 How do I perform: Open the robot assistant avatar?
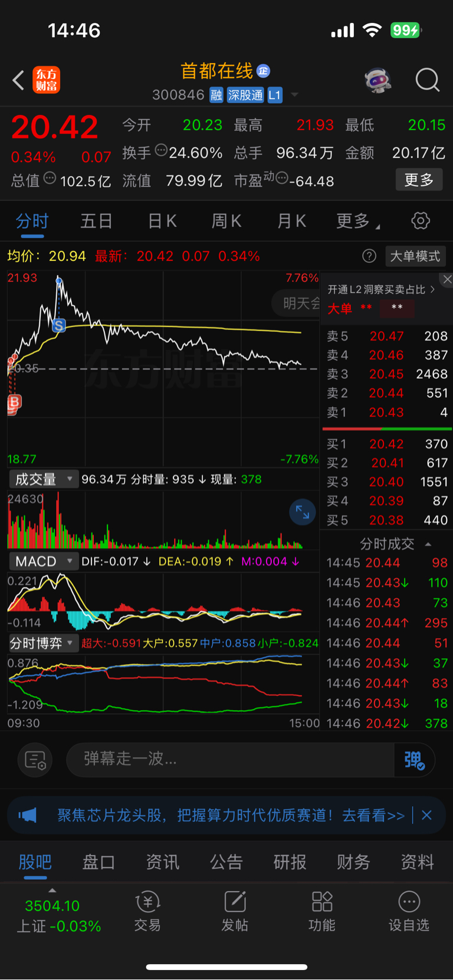tap(379, 80)
